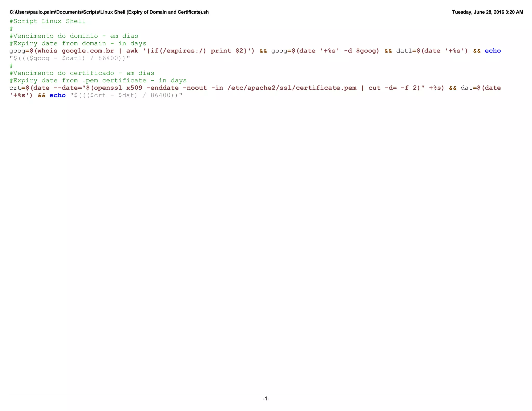This screenshot has height=411, width=532.
Task: Click the 'crt=$(date --date=' assignment text
Action: [45, 88]
